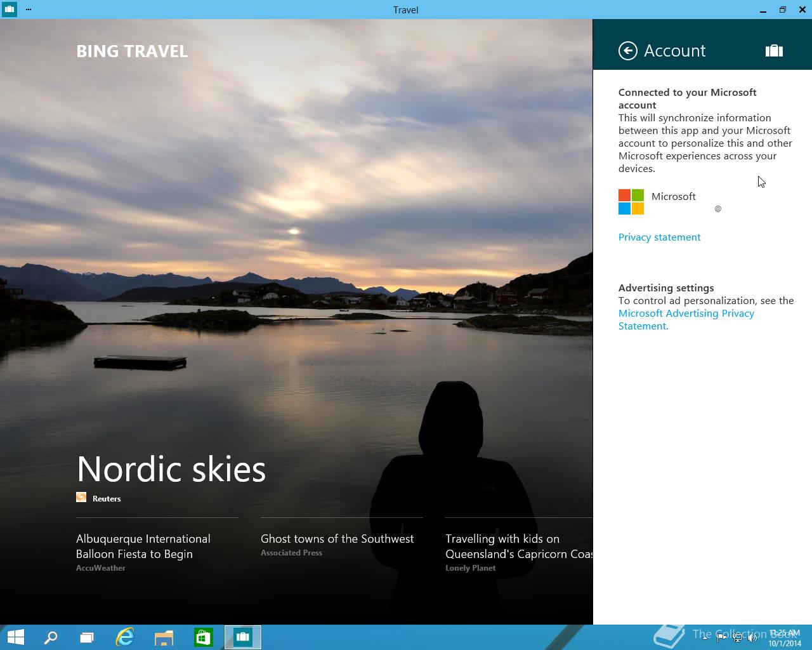Minimize the Travel window

click(763, 10)
